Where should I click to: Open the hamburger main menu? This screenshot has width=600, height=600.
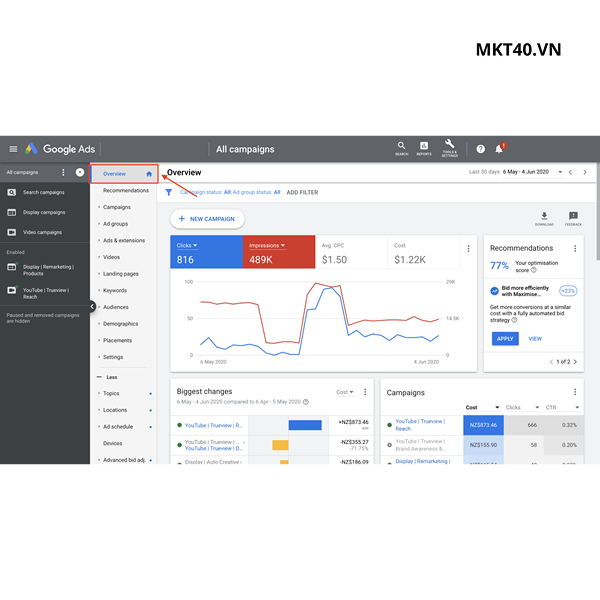pos(13,149)
